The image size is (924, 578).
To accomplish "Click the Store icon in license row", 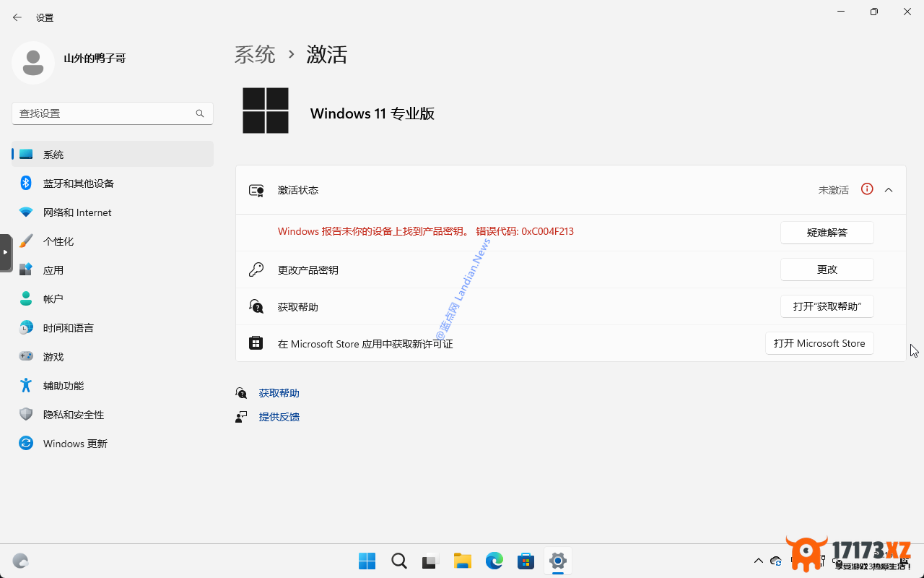I will tap(256, 343).
